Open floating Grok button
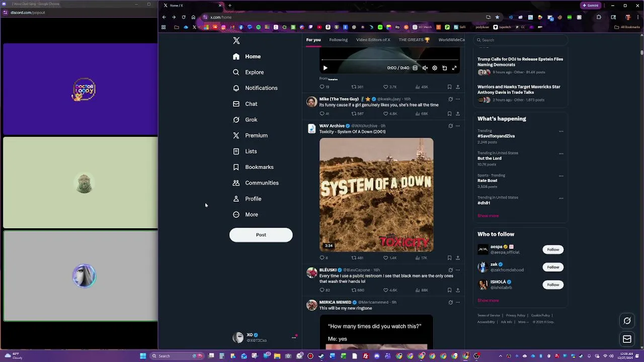Image resolution: width=644 pixels, height=362 pixels. (x=627, y=321)
